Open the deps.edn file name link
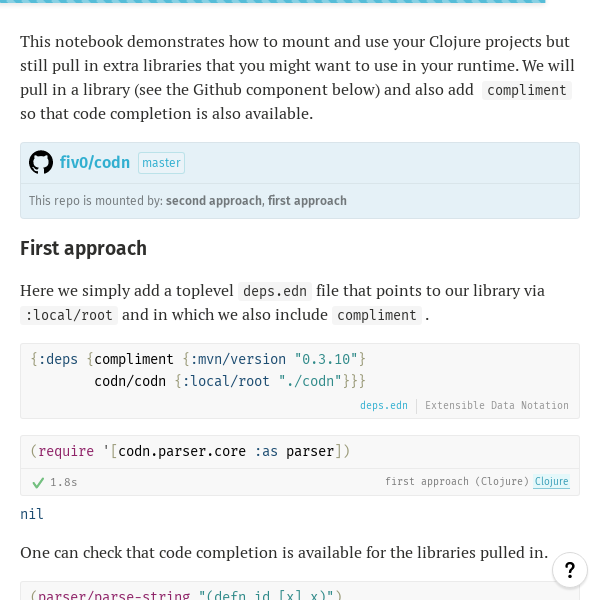Image resolution: width=600 pixels, height=600 pixels. [384, 405]
